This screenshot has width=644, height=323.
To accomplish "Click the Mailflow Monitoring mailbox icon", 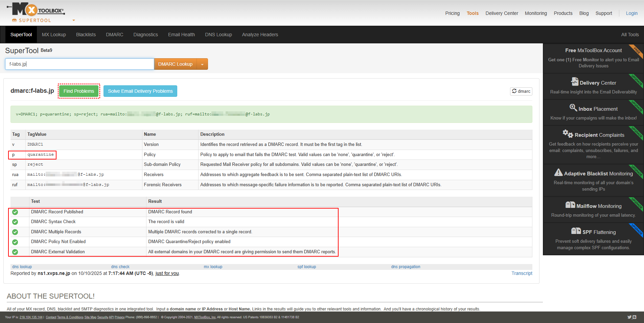I will pos(570,205).
